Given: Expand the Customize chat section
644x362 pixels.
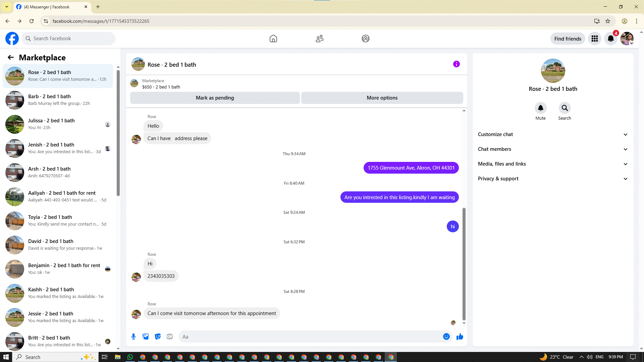Looking at the screenshot, I should tap(553, 134).
